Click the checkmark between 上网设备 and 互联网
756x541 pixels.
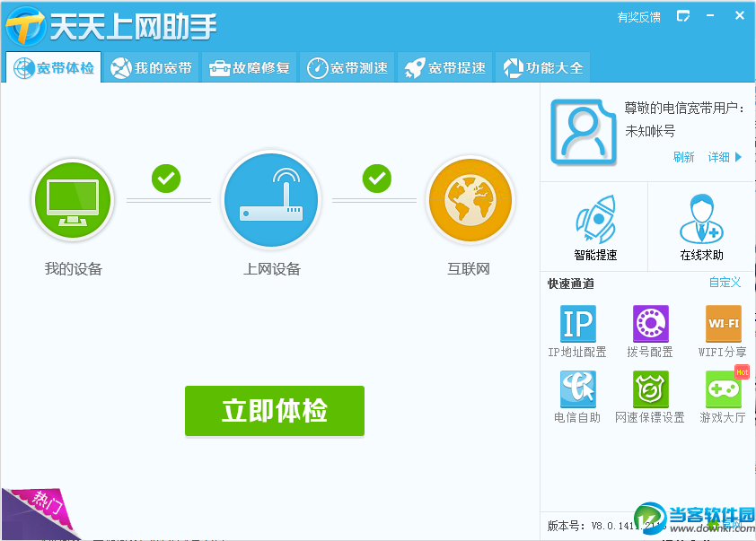pyautogui.click(x=376, y=179)
